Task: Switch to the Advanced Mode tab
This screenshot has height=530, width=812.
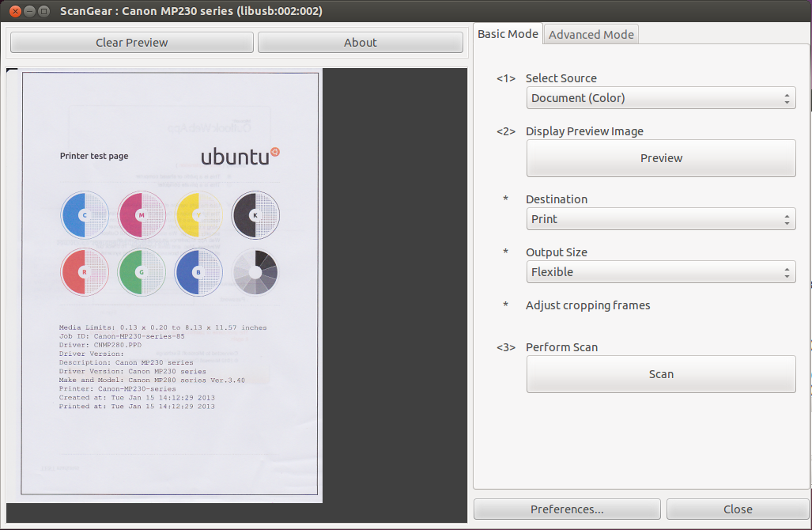Action: coord(591,35)
